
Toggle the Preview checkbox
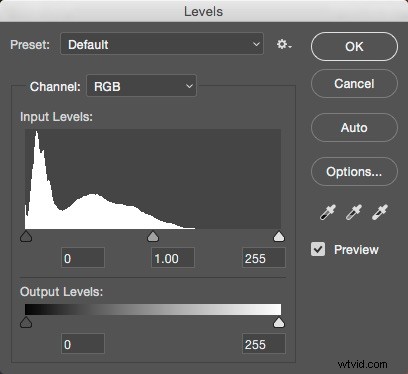318,249
